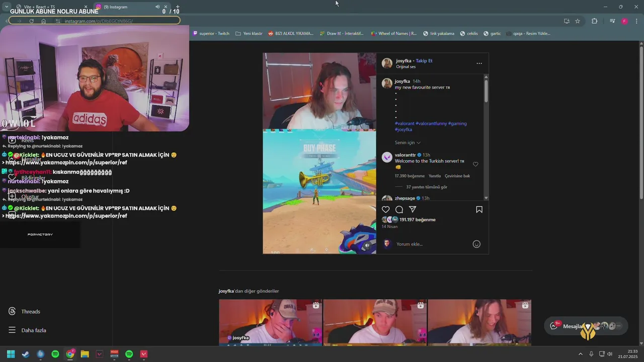
Task: Click the comments panel scrollbar
Action: tap(486, 90)
